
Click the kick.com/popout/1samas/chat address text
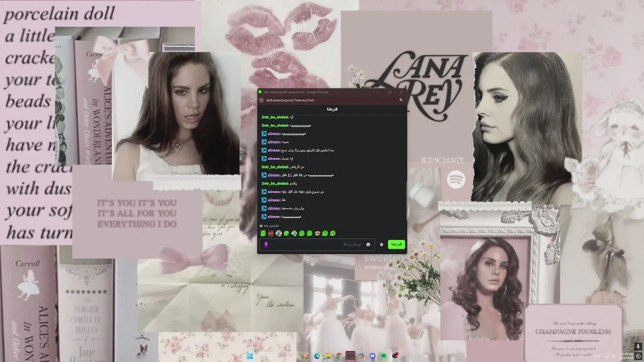click(x=290, y=100)
